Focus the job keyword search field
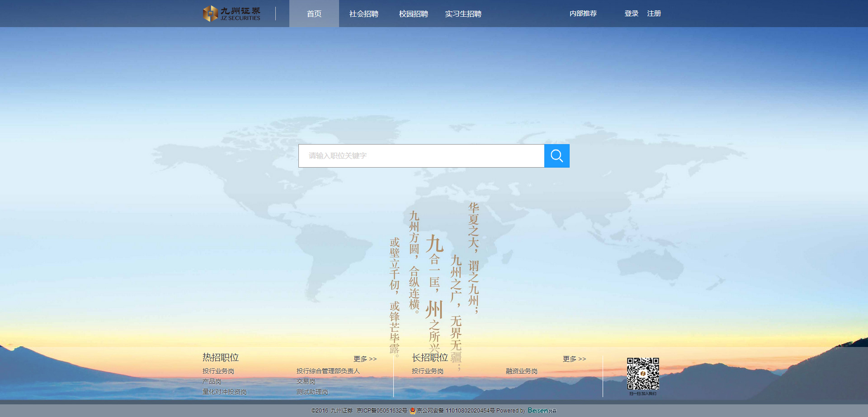 [x=421, y=156]
